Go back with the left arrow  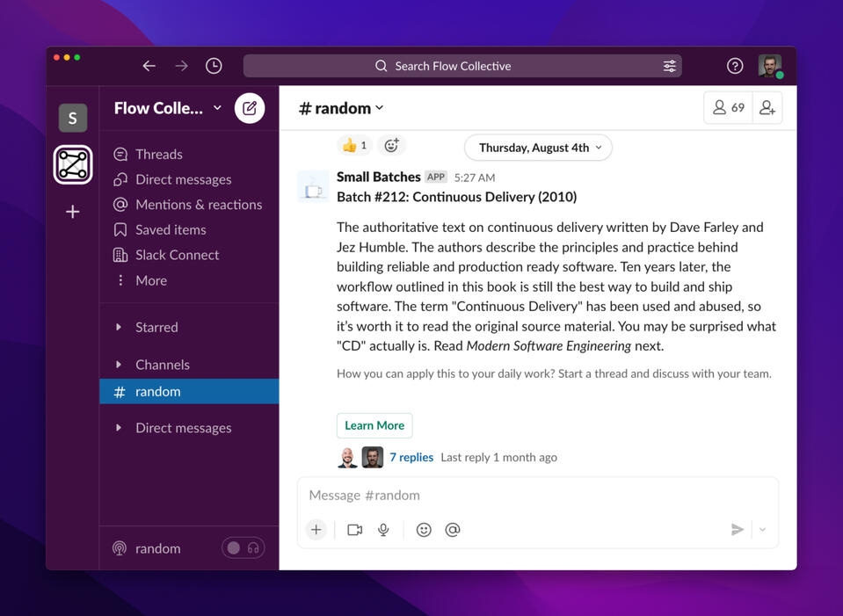pos(149,66)
